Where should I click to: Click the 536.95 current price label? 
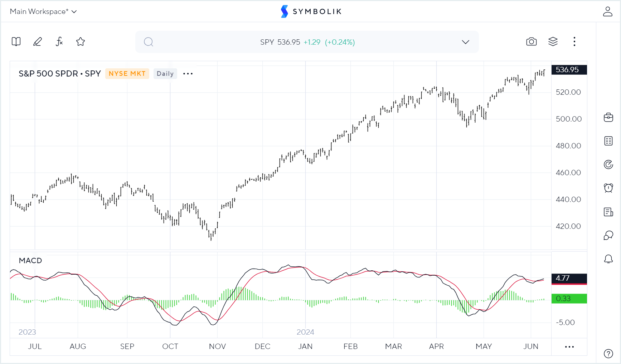(x=569, y=70)
